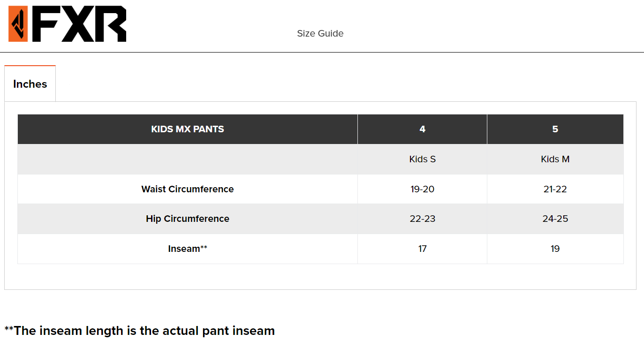Click the Kids S size cell
644x341 pixels.
click(422, 159)
